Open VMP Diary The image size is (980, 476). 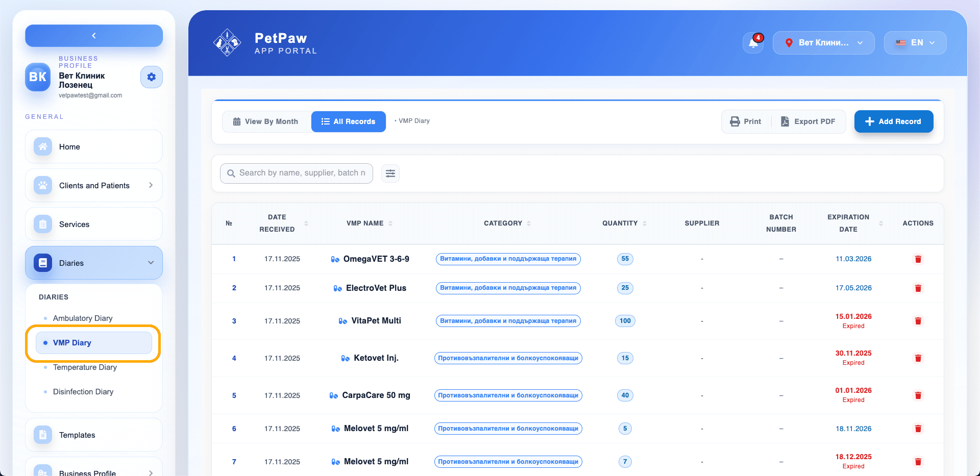point(94,343)
